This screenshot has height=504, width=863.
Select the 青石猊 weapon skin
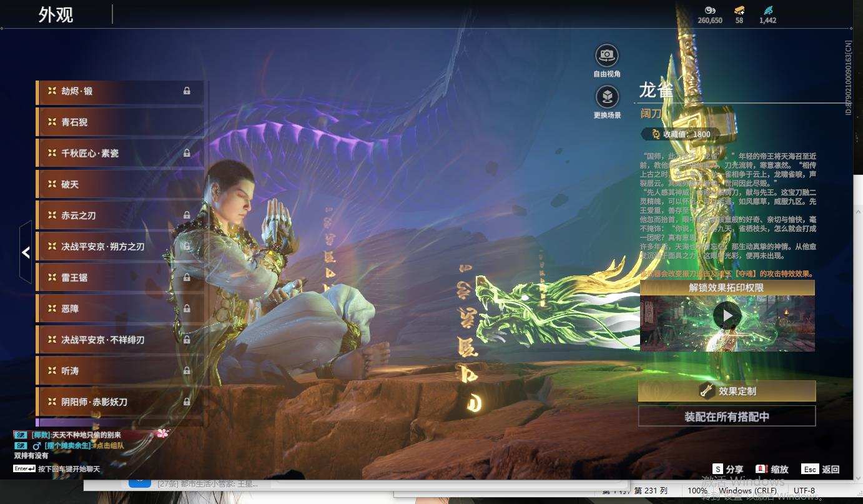point(120,122)
